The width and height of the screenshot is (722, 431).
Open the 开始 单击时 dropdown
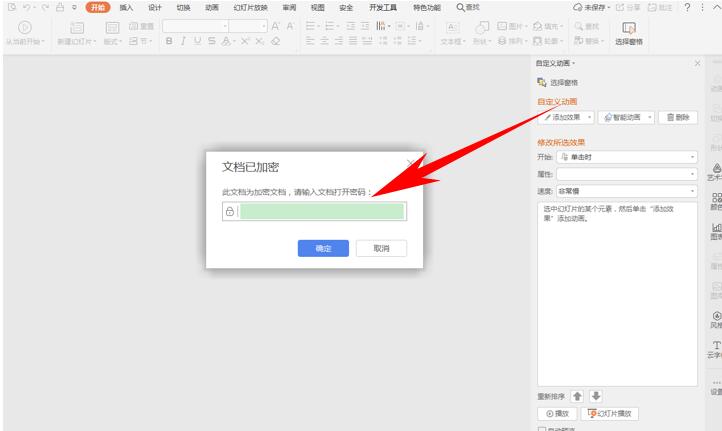click(627, 157)
